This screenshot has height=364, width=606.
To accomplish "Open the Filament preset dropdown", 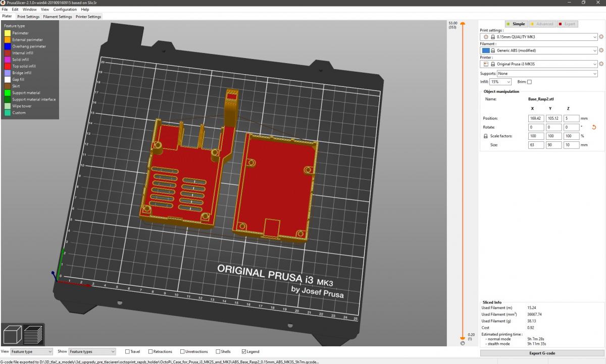I will coord(539,50).
